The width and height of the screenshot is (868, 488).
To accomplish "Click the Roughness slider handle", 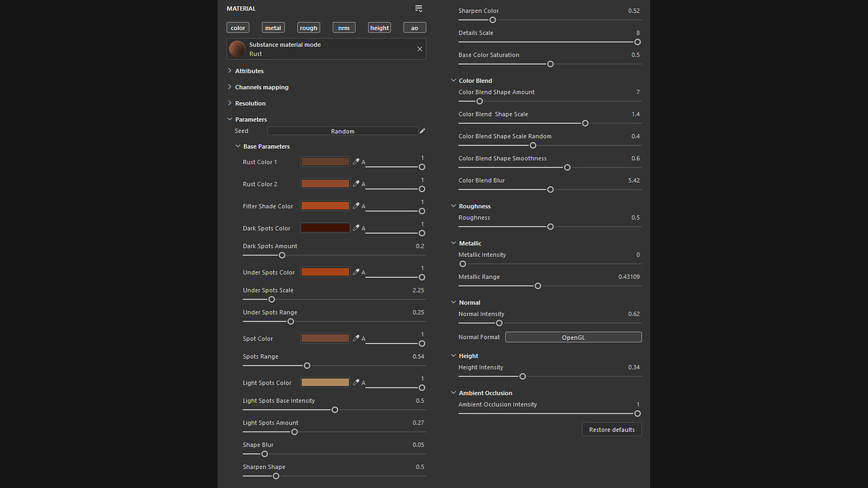I will point(550,227).
